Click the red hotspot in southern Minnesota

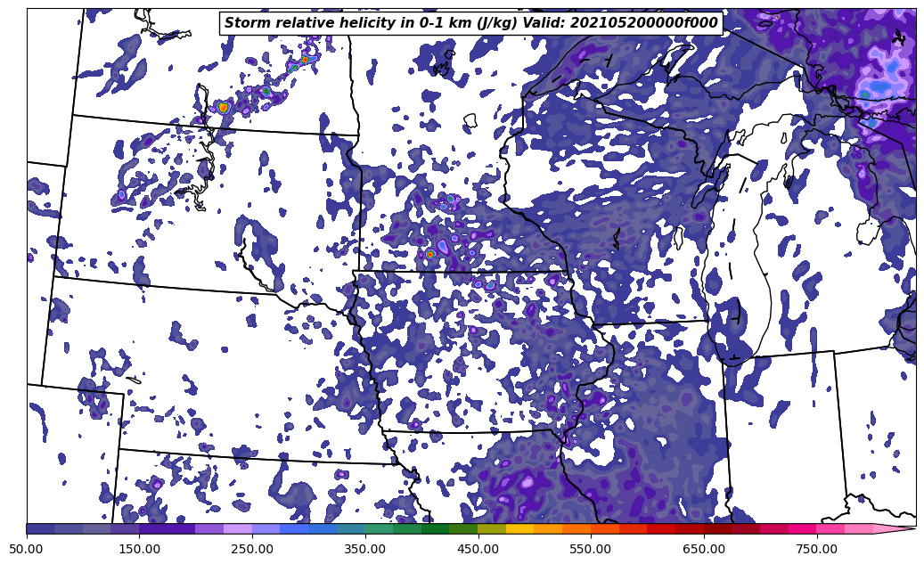click(x=430, y=254)
